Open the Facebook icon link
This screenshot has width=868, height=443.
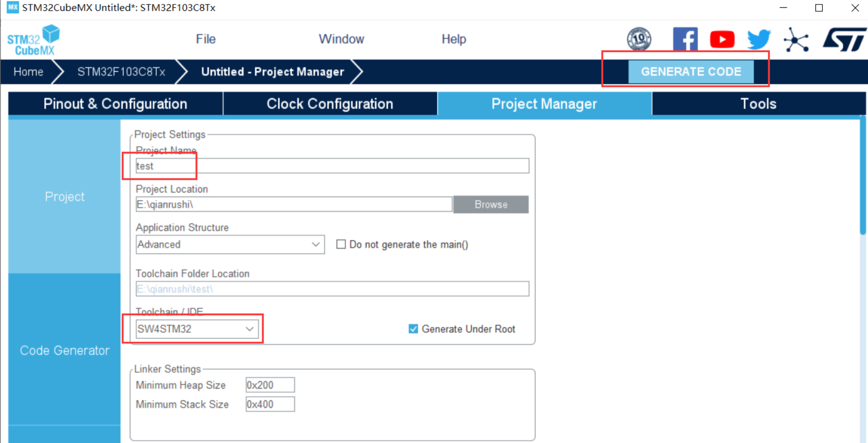coord(685,39)
